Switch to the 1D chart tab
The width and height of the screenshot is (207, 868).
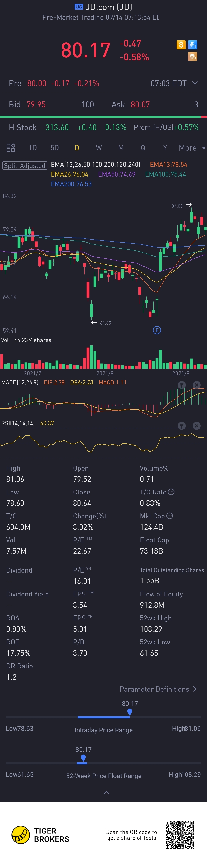(33, 148)
